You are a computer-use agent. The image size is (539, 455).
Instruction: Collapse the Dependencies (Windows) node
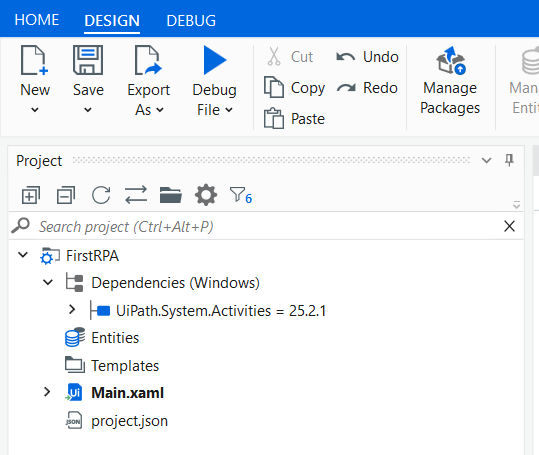click(48, 282)
